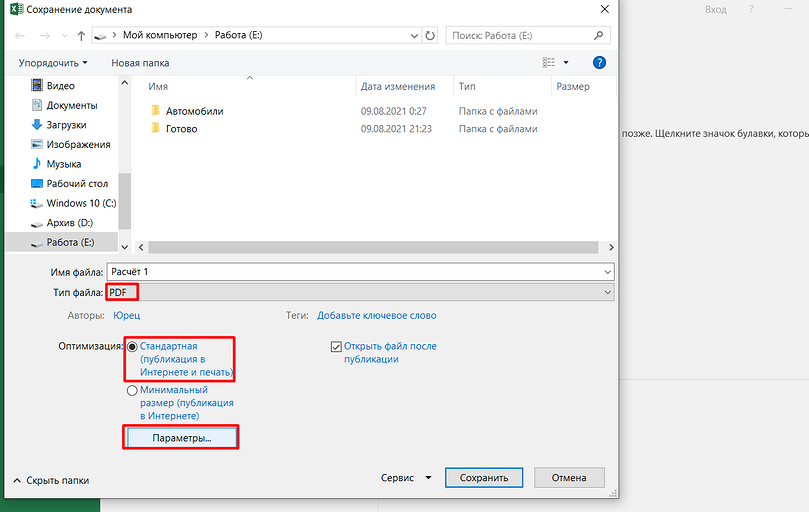Select Windows 10 (C:) drive in sidebar
809x512 pixels.
(81, 203)
